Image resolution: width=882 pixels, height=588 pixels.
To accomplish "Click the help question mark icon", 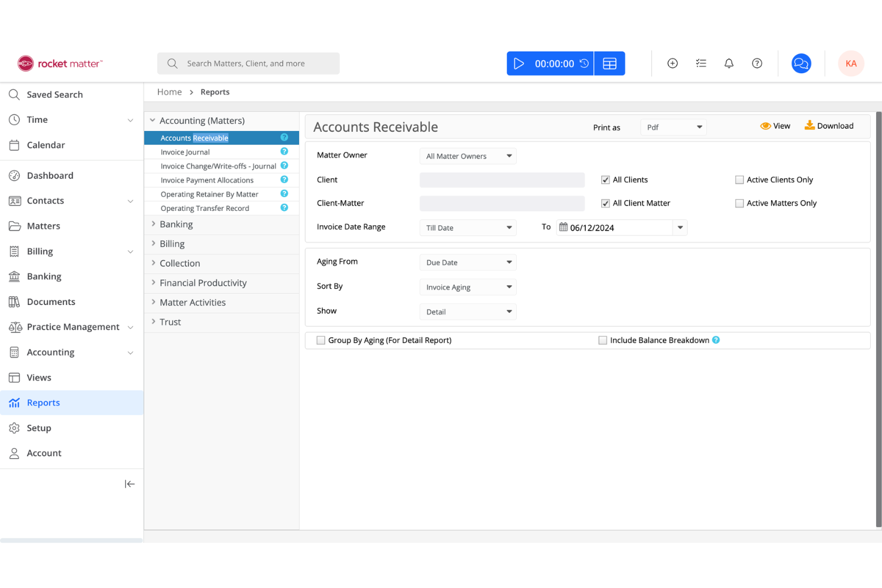I will [757, 63].
